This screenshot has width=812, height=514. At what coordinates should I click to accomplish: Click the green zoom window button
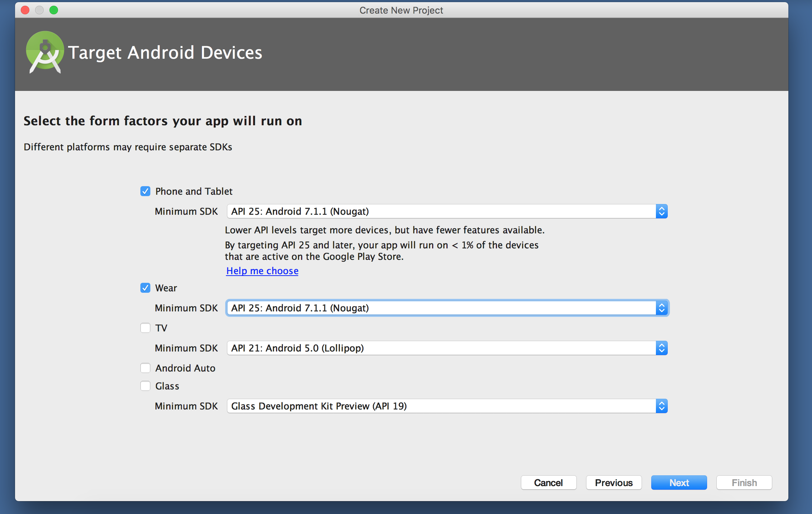point(54,10)
